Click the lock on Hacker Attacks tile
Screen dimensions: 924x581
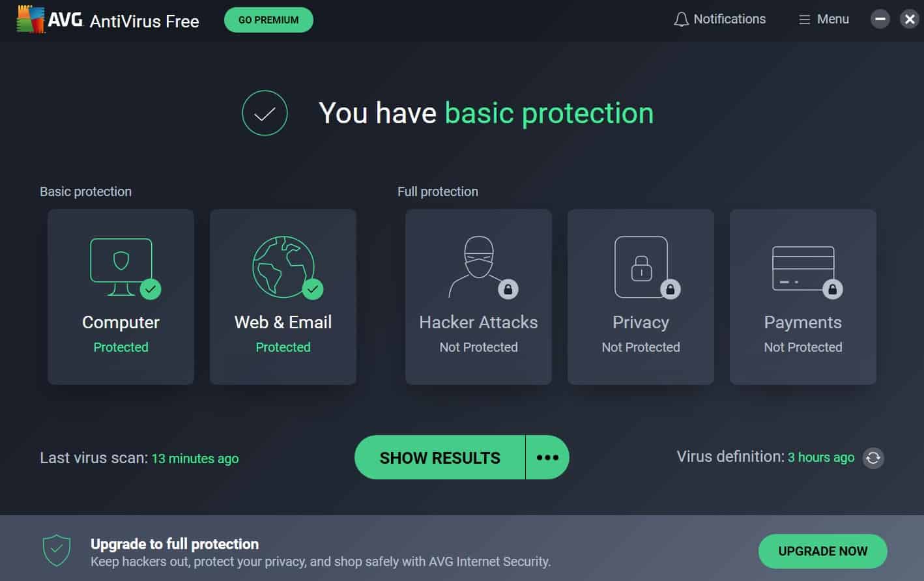[x=509, y=289]
